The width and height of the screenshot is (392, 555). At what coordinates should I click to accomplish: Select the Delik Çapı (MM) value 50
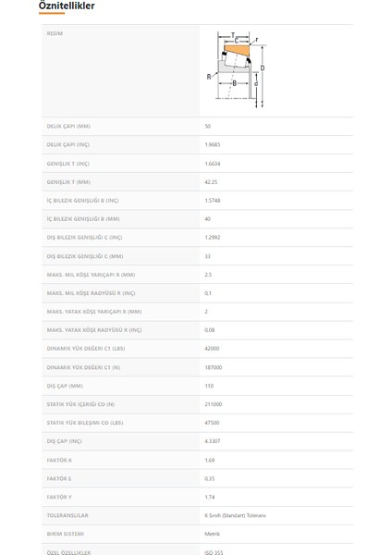tap(208, 126)
